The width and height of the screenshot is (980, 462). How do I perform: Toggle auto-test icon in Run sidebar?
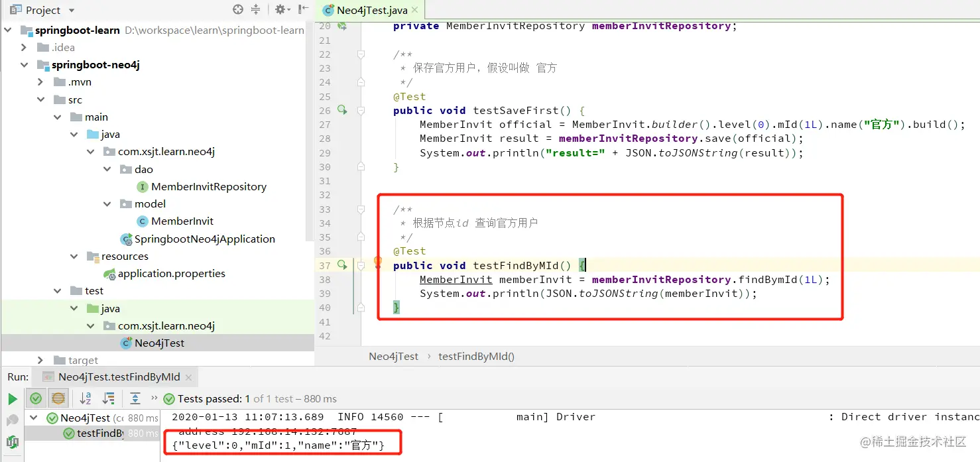(12, 442)
